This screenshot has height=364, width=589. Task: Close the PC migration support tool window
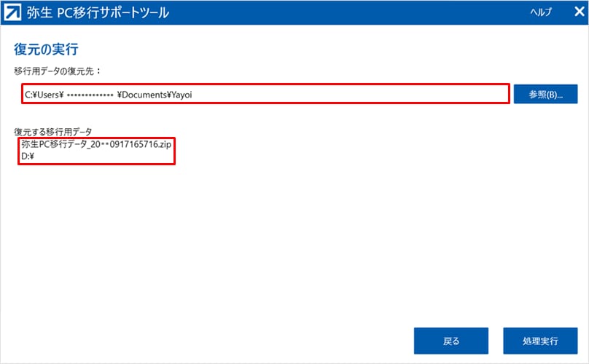coord(572,12)
